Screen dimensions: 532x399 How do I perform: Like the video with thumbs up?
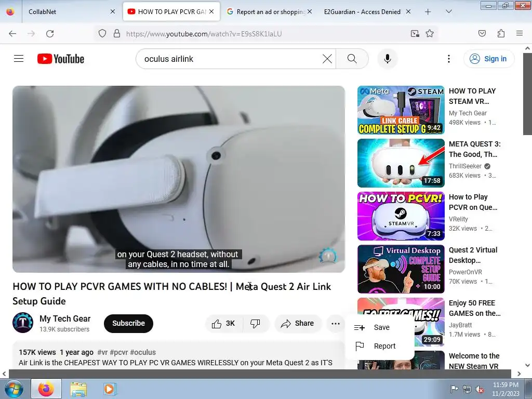[x=223, y=323]
